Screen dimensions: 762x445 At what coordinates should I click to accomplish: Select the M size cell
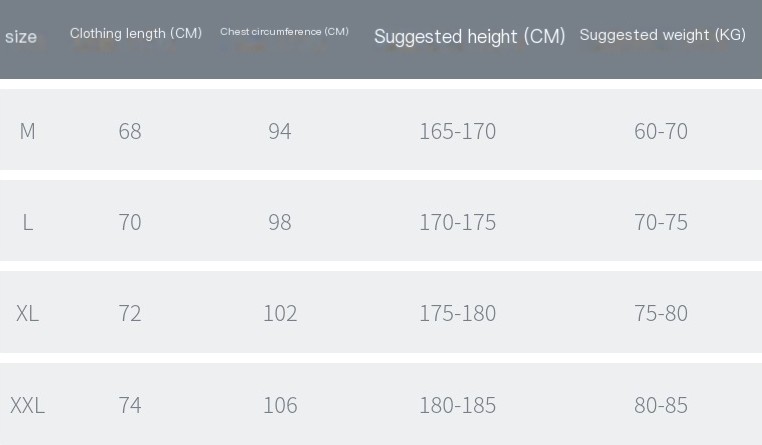coord(27,131)
